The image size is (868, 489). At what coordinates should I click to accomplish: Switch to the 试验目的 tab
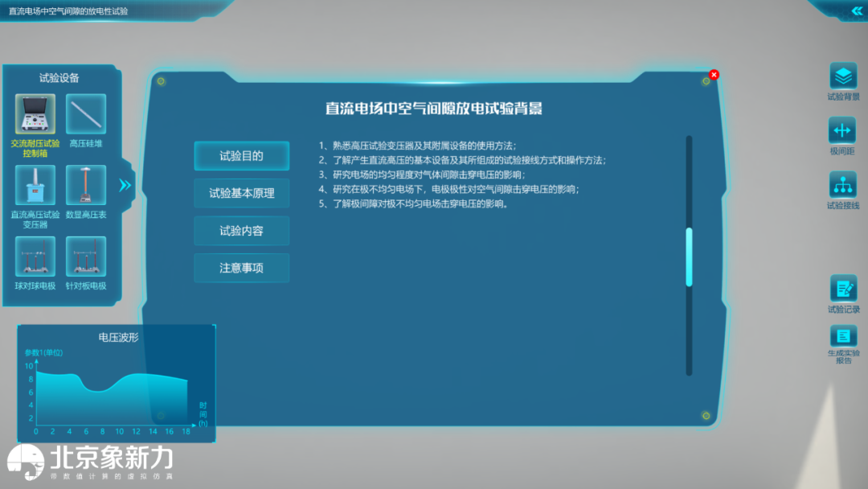coord(241,156)
